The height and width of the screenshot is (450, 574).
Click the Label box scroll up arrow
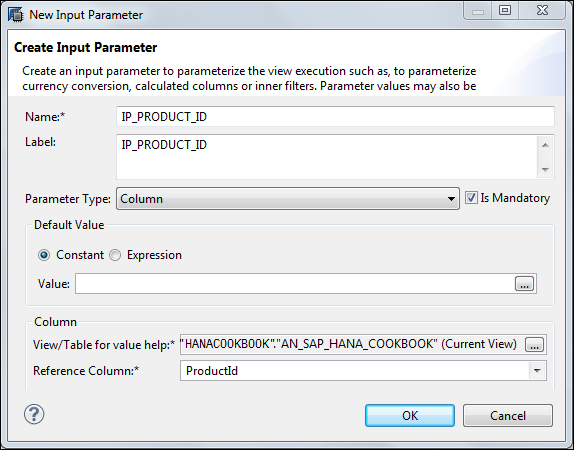click(x=545, y=145)
